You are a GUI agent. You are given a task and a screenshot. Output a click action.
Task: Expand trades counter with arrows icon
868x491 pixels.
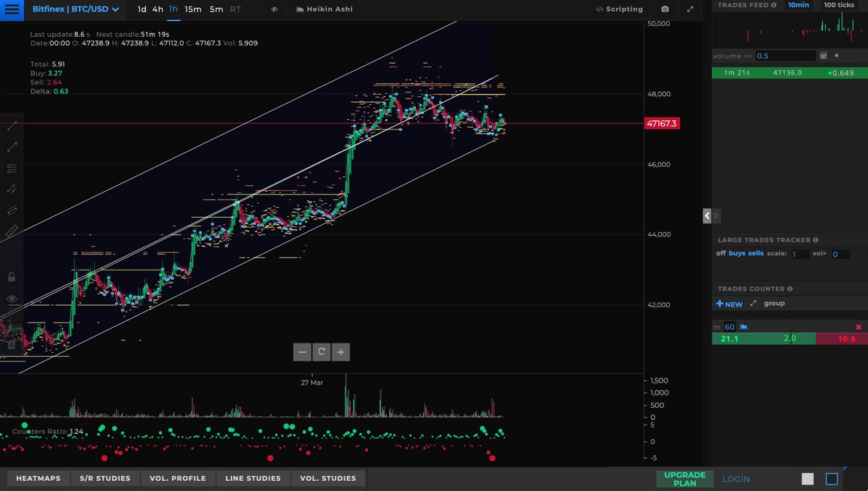point(754,304)
